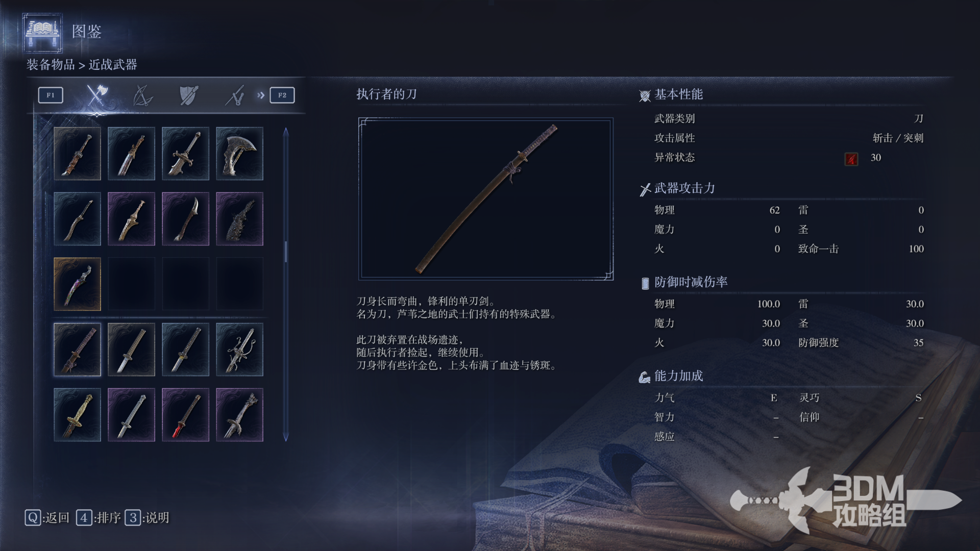Viewport: 980px width, 551px height.
Task: Click the scrollbar down arrow
Action: pos(286,437)
